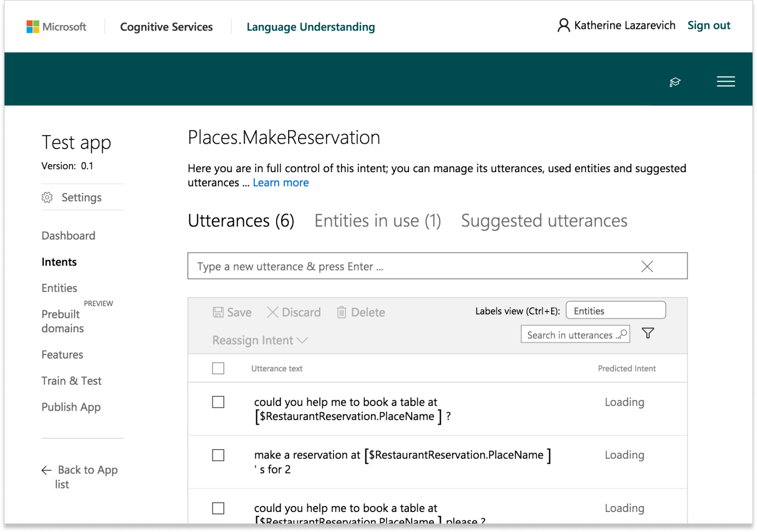The image size is (757, 532).
Task: Check the first 'could you help me' utterance
Action: click(218, 402)
